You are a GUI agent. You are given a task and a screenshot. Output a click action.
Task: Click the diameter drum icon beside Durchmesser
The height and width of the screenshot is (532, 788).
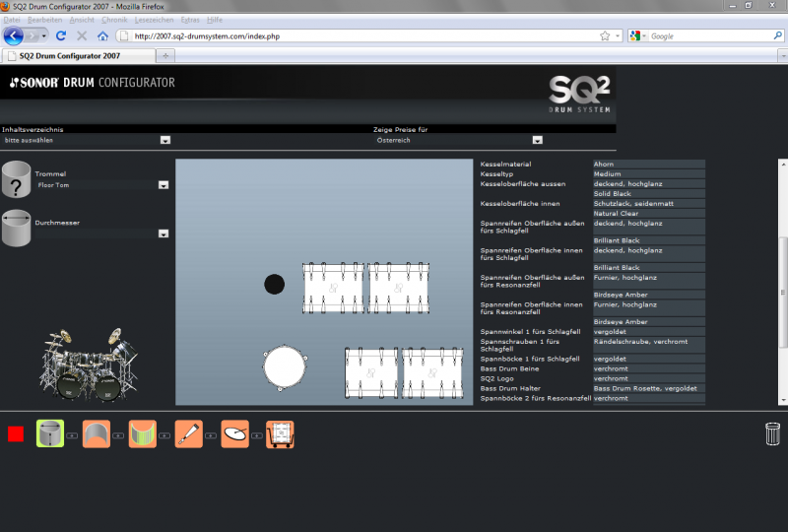coord(16,229)
